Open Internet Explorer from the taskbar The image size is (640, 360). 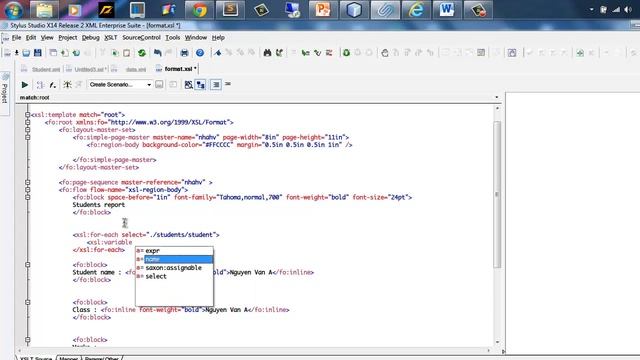(416, 10)
